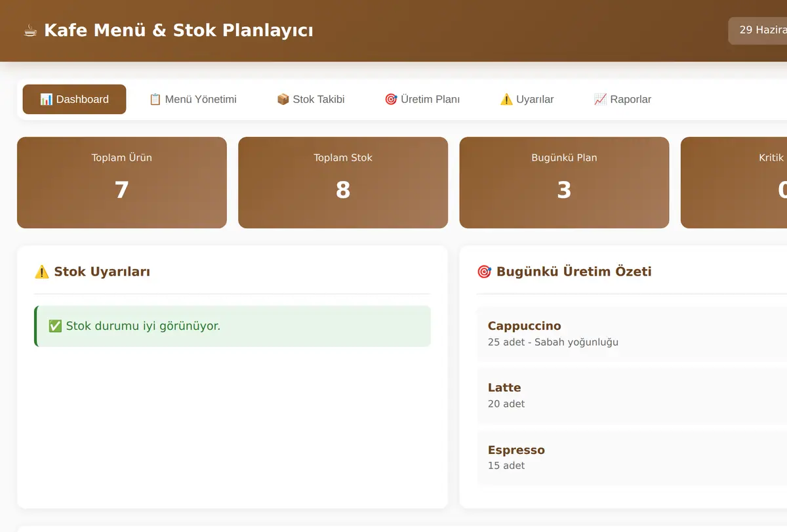Click the target icon on Üretim Planı tab
Image resolution: width=787 pixels, height=532 pixels.
tap(391, 99)
